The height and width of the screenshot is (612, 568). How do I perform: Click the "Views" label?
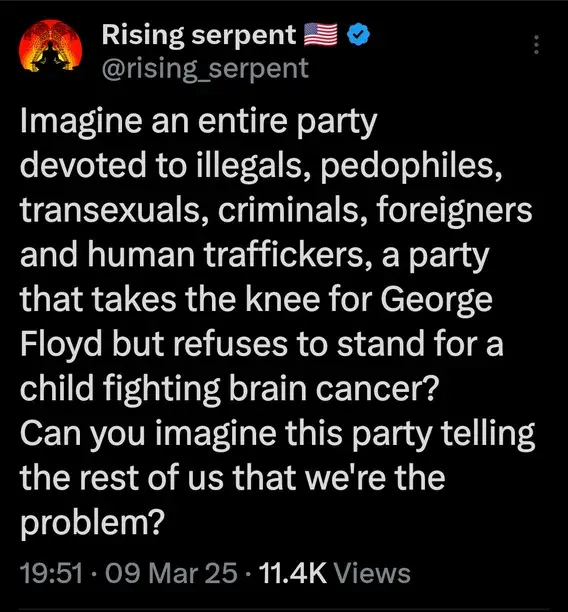click(x=373, y=573)
